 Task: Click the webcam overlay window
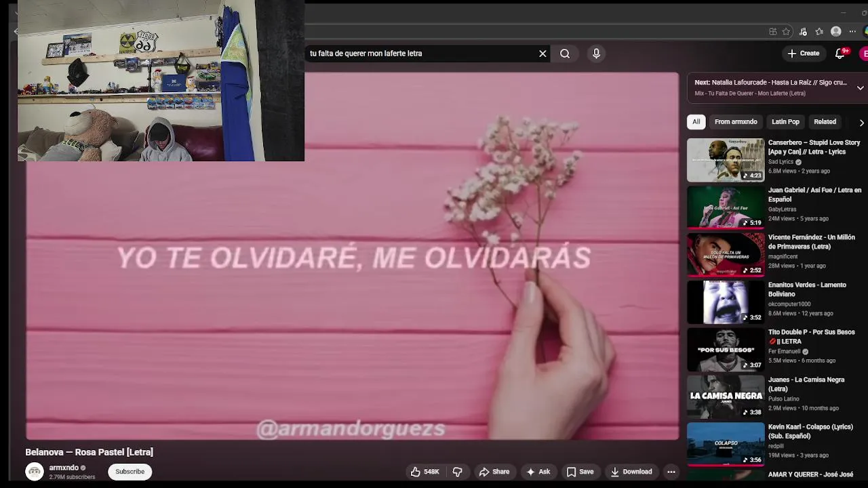pyautogui.click(x=161, y=81)
